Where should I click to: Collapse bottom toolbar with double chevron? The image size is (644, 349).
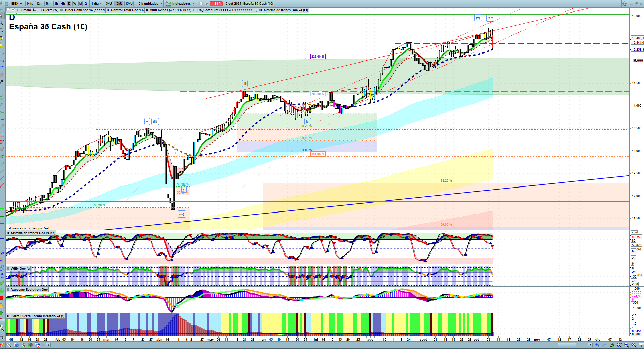[43, 345]
